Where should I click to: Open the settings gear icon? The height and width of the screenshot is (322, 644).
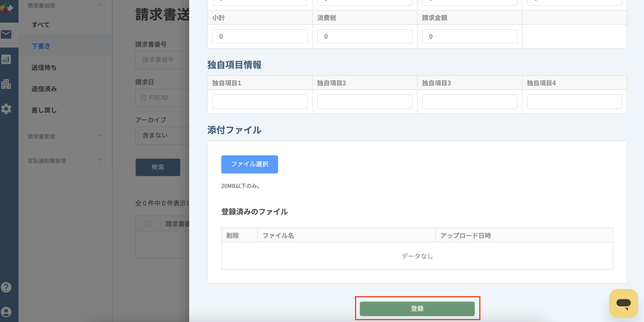(6, 109)
